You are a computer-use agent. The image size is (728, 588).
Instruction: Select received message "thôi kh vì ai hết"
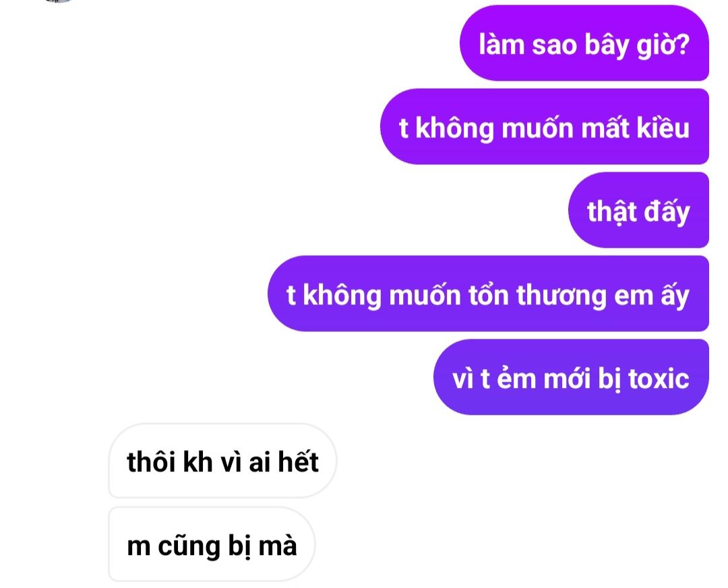coord(222,461)
